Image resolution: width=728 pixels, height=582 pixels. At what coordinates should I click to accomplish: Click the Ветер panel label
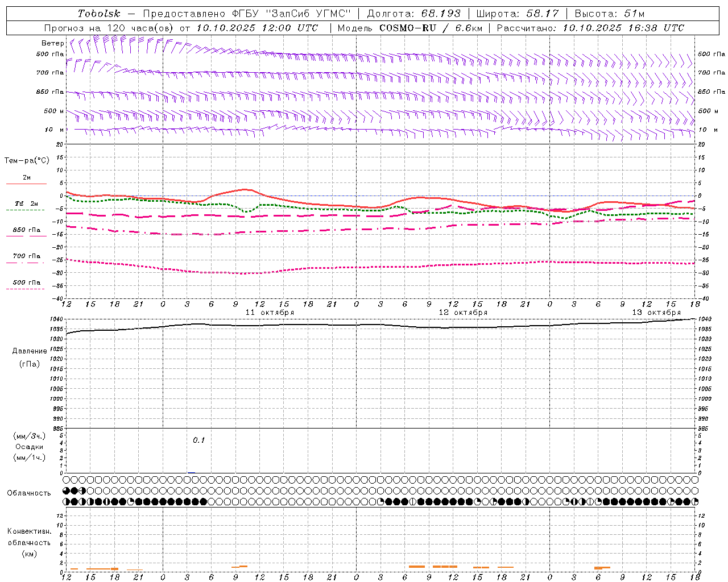52,43
